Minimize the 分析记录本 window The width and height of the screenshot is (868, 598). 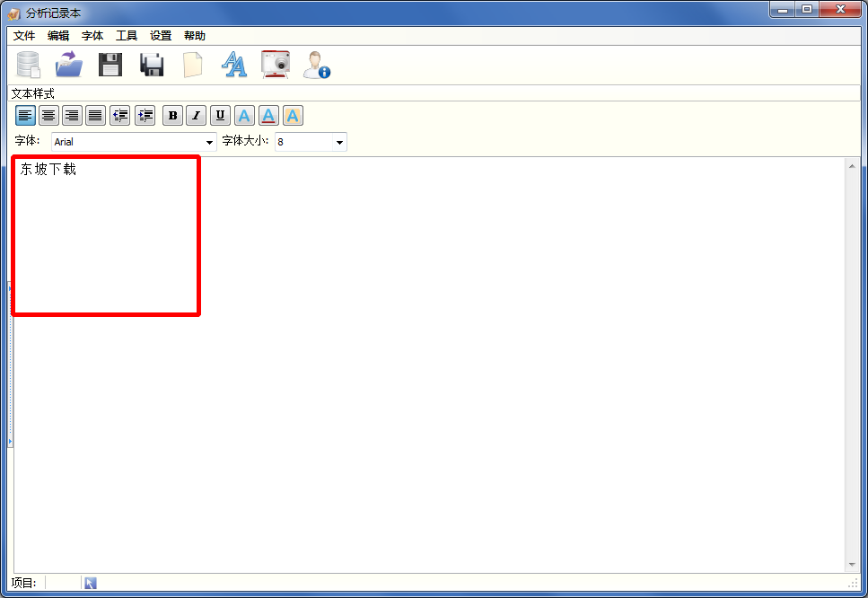[783, 10]
